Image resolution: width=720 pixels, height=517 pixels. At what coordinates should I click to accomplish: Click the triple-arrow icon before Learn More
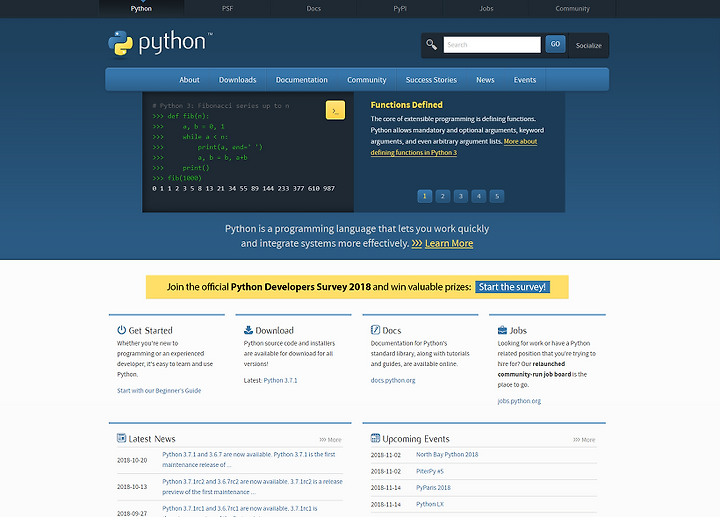point(416,243)
